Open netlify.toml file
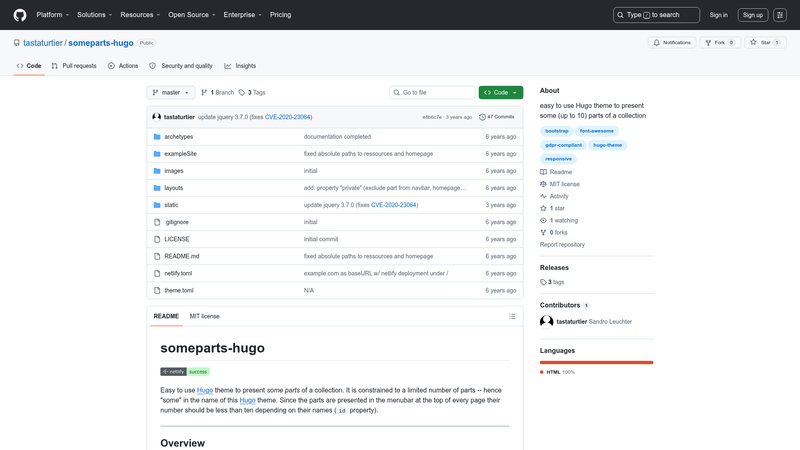 click(x=178, y=273)
